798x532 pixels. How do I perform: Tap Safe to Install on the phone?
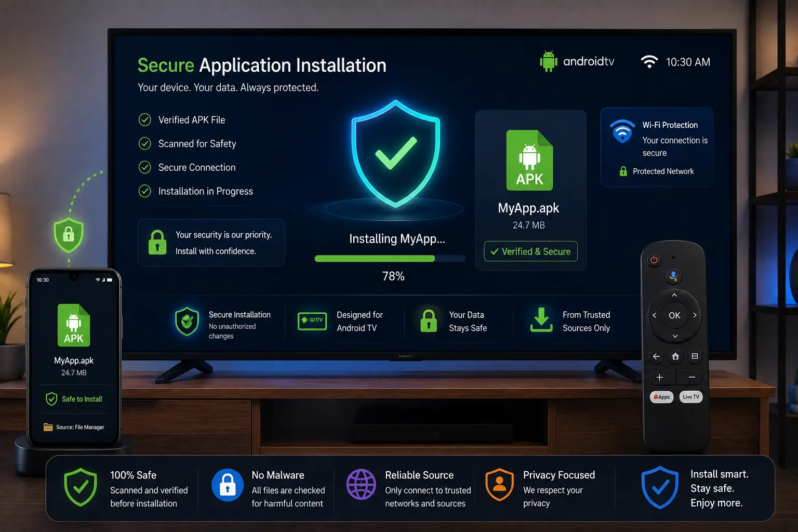click(x=74, y=399)
